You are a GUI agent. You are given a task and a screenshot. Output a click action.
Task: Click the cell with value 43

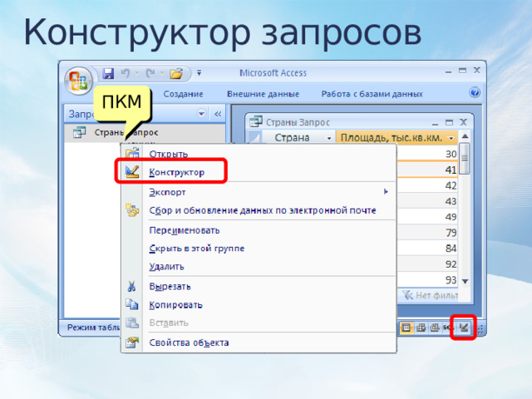(x=426, y=201)
